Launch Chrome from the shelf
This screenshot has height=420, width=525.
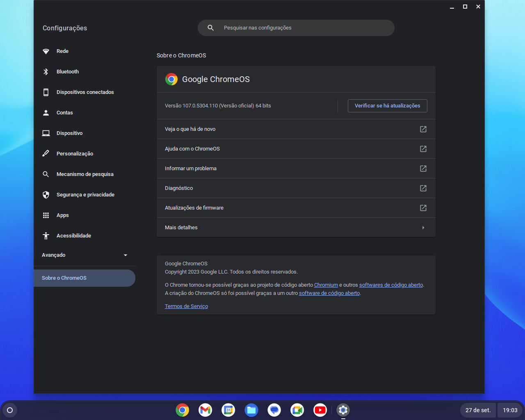point(183,410)
